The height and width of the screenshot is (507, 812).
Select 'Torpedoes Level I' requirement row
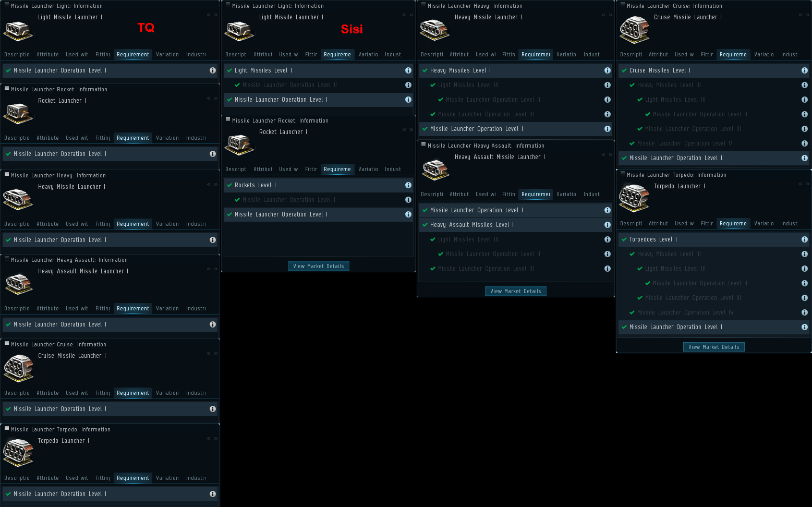(x=714, y=239)
